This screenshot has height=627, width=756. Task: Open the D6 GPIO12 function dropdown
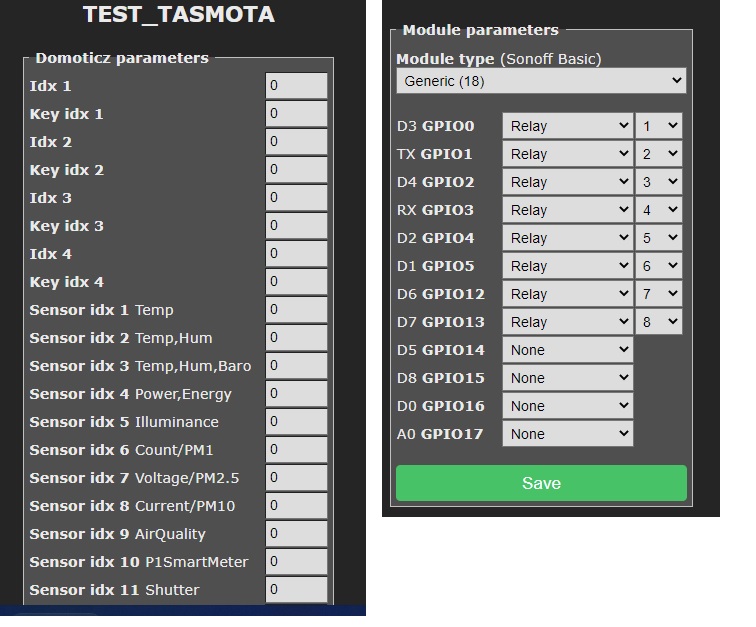click(567, 294)
